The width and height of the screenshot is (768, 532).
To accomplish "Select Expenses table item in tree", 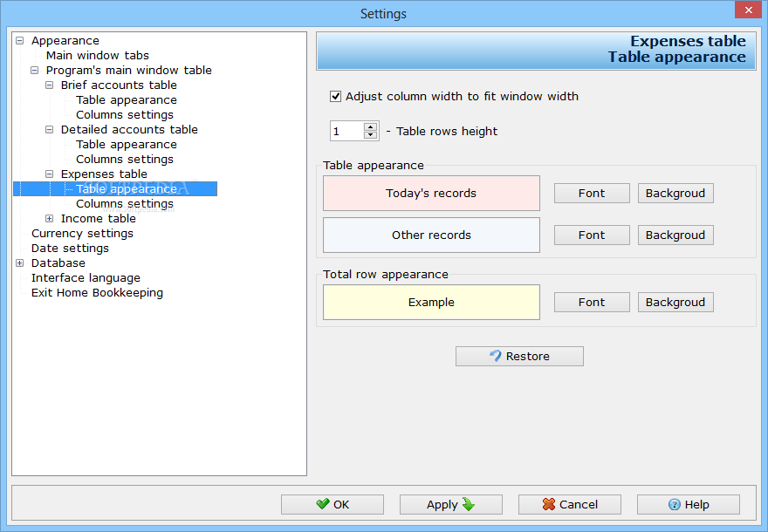I will [x=104, y=174].
